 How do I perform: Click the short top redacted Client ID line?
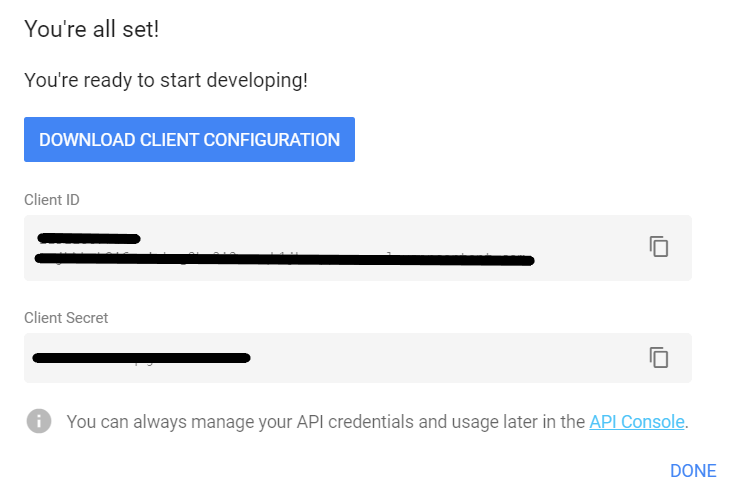pyautogui.click(x=88, y=238)
